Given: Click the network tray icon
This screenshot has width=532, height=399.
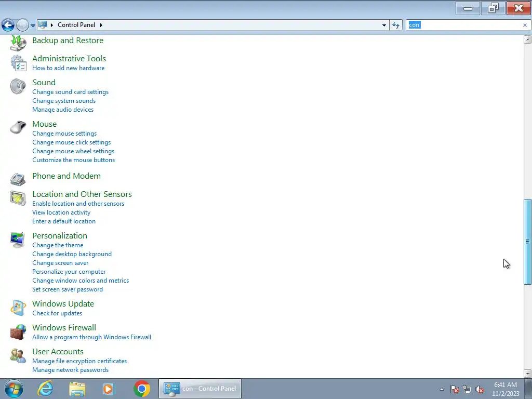Looking at the screenshot, I should [x=467, y=389].
